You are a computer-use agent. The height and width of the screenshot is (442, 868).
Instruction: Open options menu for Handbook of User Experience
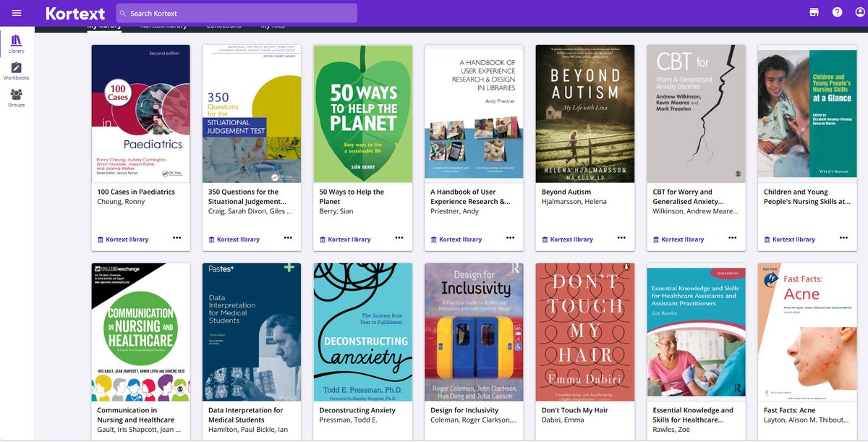pyautogui.click(x=510, y=238)
